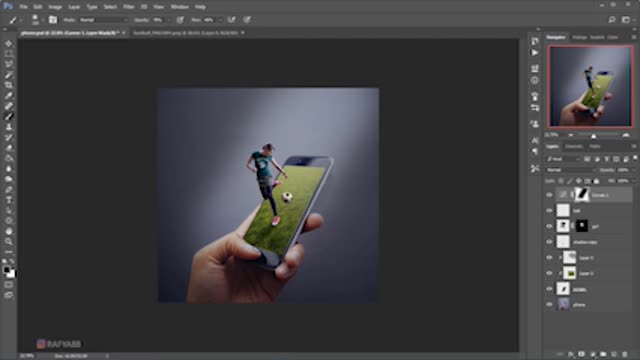Open the workspace switcher icon

pos(625,20)
